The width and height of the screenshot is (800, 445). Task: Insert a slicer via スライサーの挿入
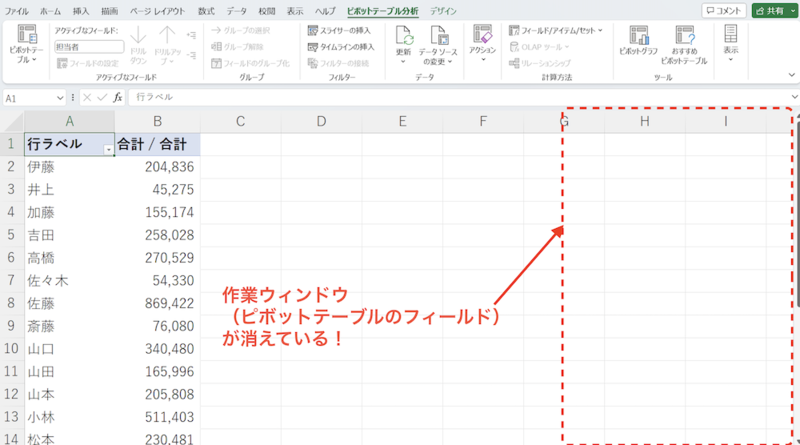(339, 31)
